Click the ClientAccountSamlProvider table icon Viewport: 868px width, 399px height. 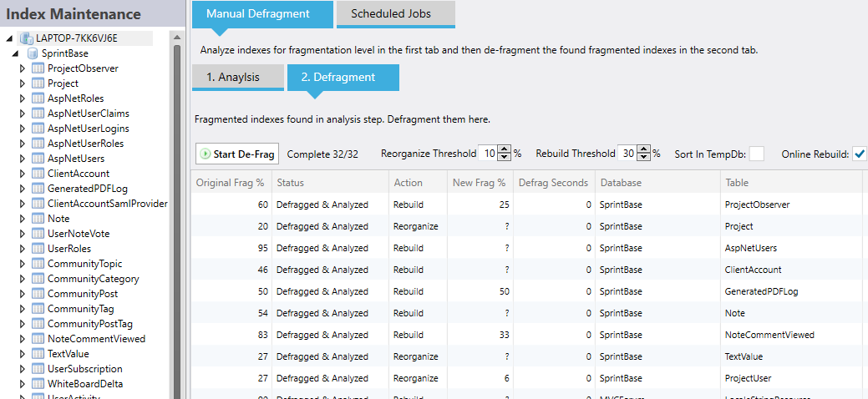tap(38, 204)
